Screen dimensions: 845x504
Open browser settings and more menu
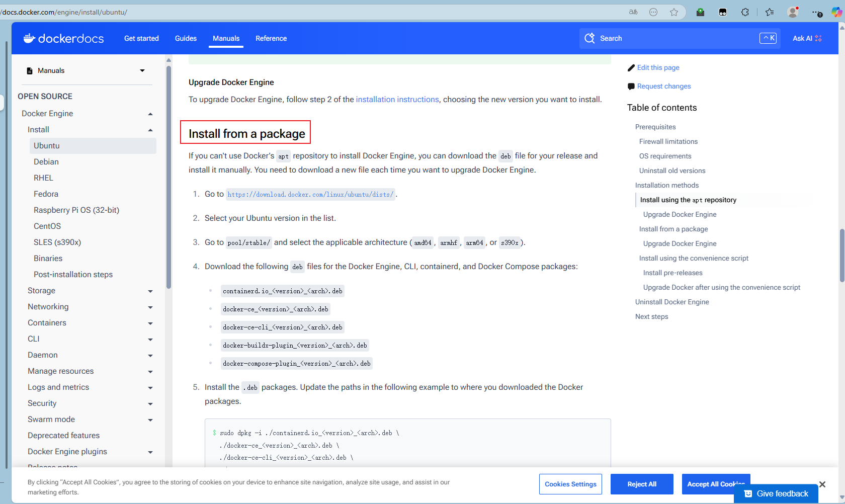pyautogui.click(x=817, y=12)
